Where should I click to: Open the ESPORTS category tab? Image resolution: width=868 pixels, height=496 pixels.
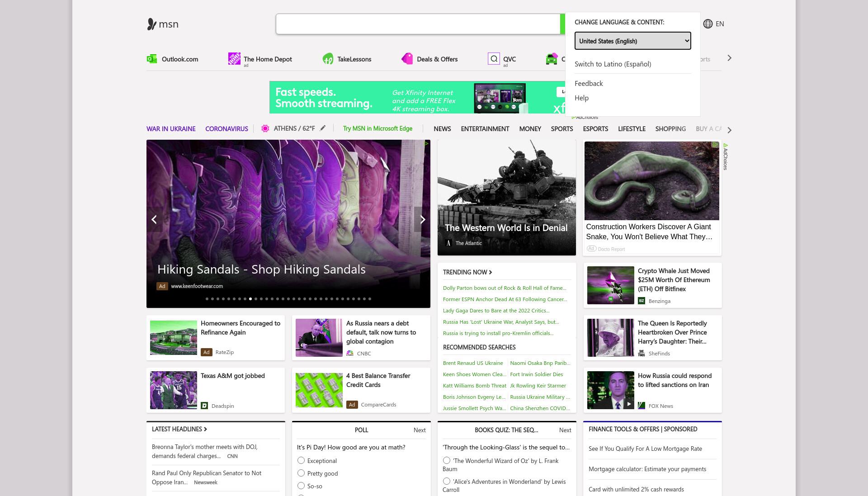[x=595, y=129]
